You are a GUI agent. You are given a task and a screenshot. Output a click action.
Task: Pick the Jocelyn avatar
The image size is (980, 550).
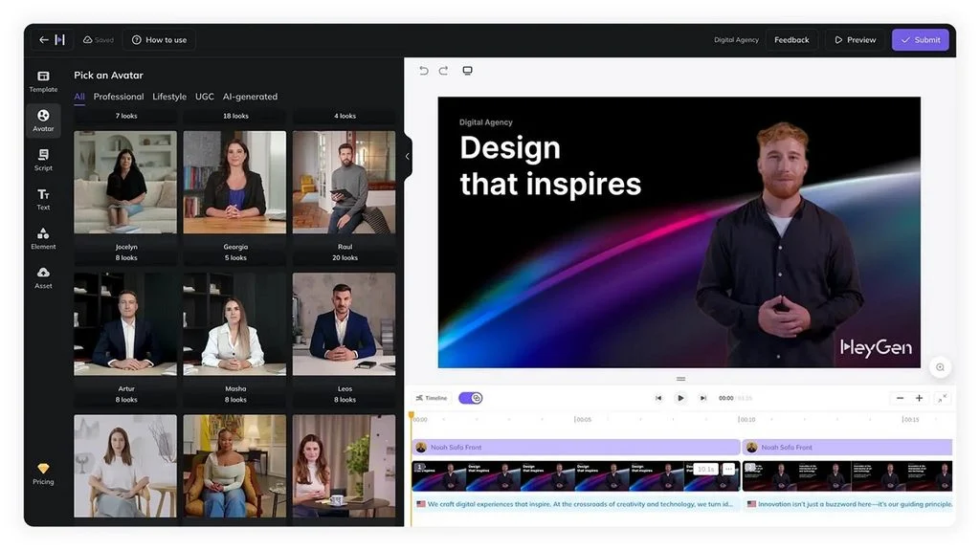click(x=125, y=182)
